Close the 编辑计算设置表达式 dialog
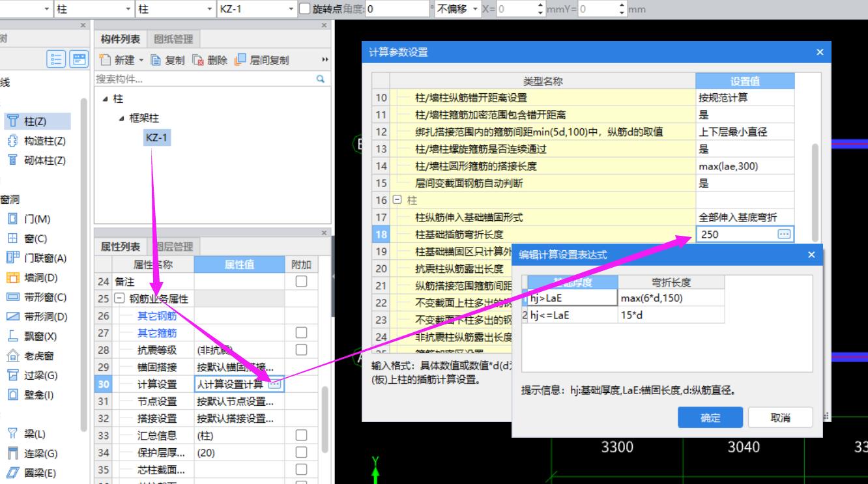The image size is (868, 484). click(x=811, y=255)
